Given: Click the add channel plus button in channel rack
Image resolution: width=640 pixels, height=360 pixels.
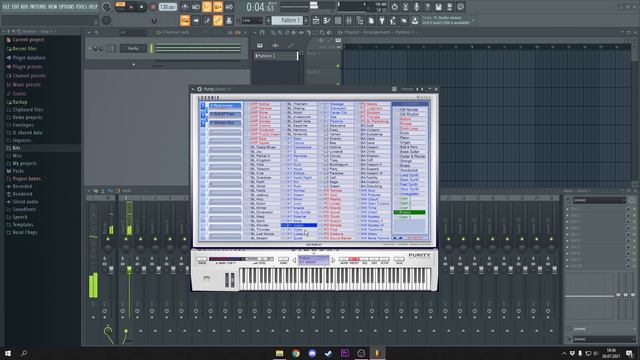Looking at the screenshot, I should 133,64.
